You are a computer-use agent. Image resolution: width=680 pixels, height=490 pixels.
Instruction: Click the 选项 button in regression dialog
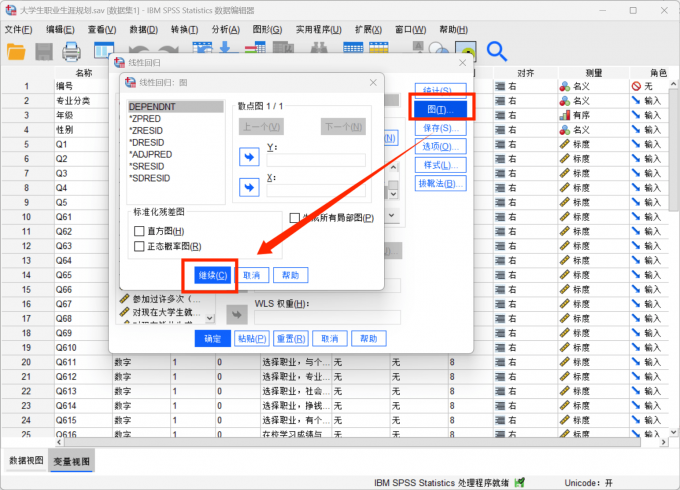pyautogui.click(x=440, y=147)
